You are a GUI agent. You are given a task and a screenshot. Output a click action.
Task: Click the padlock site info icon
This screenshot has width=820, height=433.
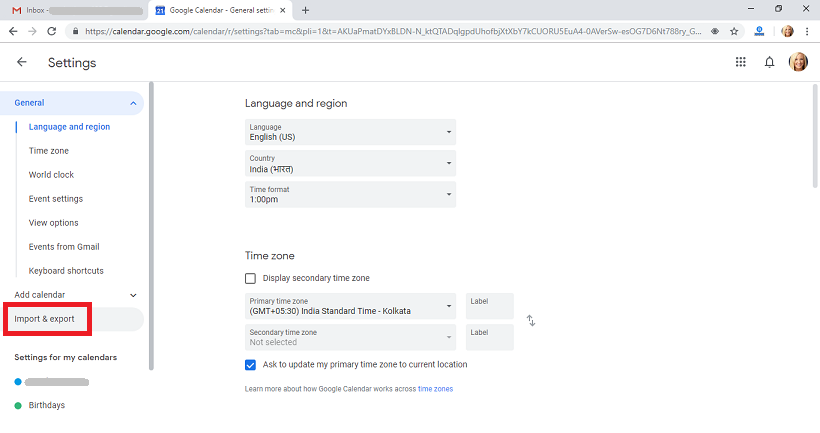(75, 31)
